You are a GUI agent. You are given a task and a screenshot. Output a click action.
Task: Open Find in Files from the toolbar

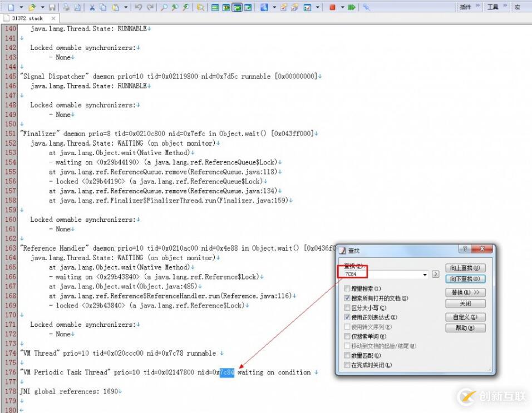tap(200, 7)
